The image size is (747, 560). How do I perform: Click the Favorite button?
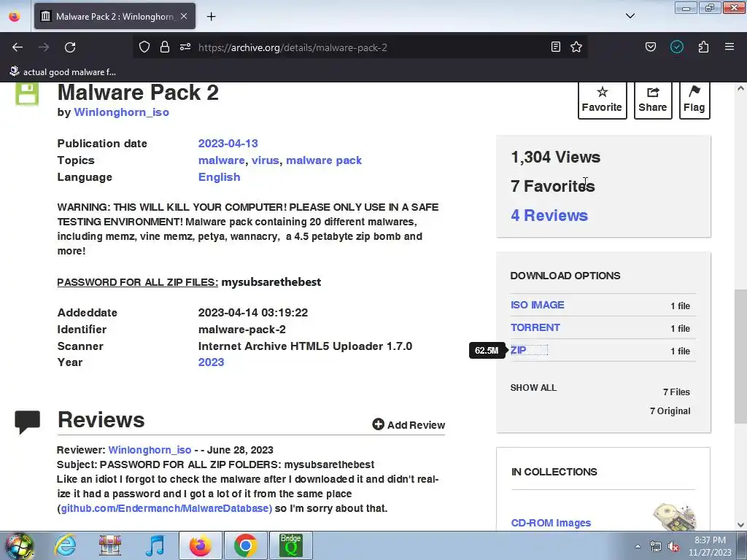tap(602, 100)
